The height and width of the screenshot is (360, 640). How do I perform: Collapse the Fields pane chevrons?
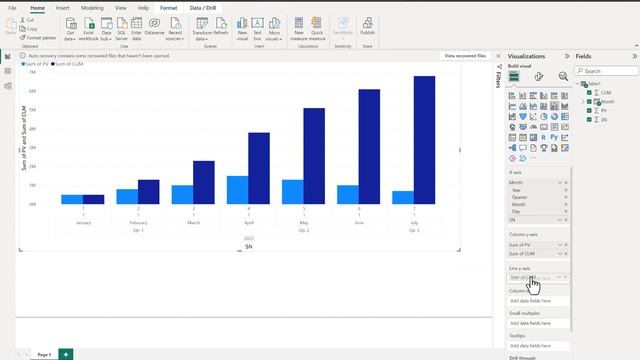[635, 56]
